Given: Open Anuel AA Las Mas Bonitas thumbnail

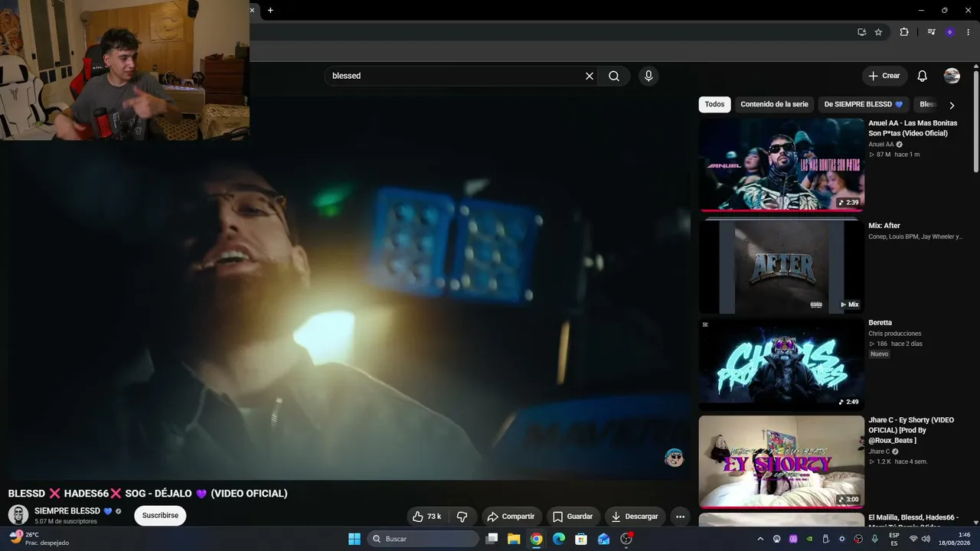Looking at the screenshot, I should [782, 165].
